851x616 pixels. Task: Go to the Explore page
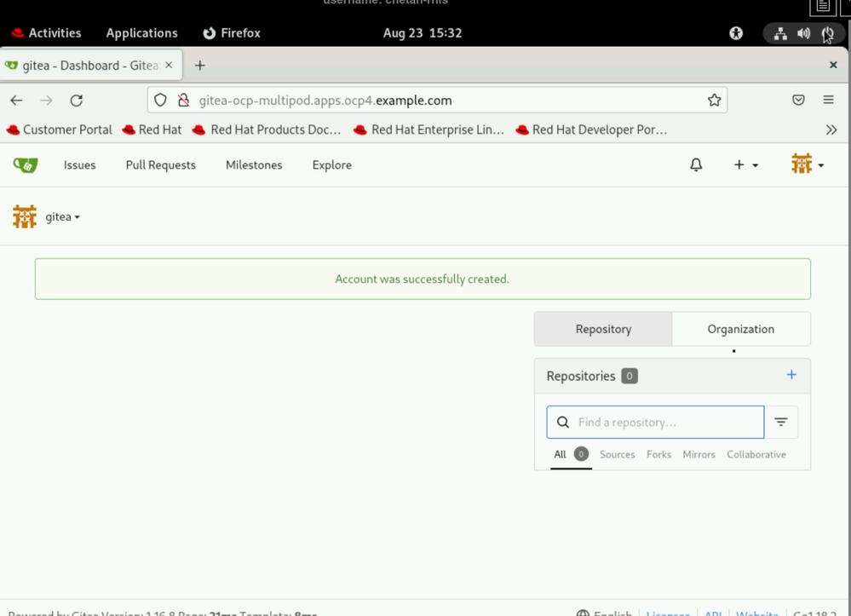pos(331,165)
